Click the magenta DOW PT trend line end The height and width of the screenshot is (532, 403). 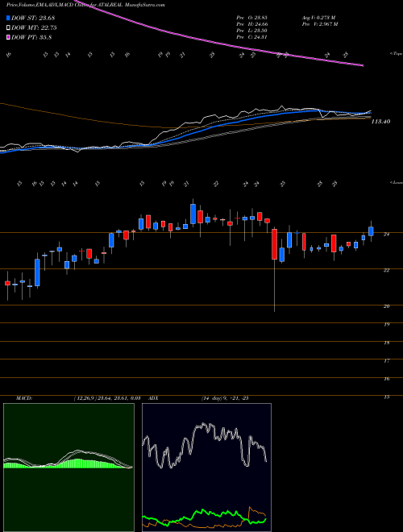click(x=362, y=65)
